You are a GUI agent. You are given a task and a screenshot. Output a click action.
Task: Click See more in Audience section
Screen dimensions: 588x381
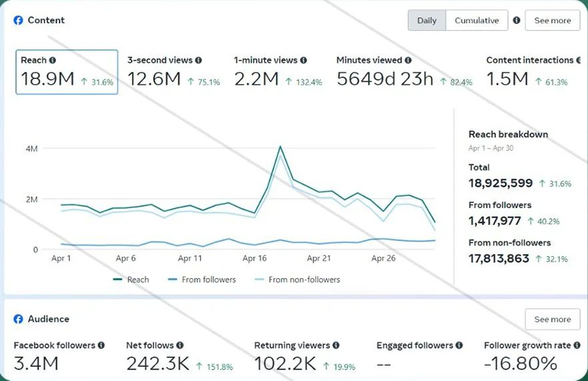(553, 319)
